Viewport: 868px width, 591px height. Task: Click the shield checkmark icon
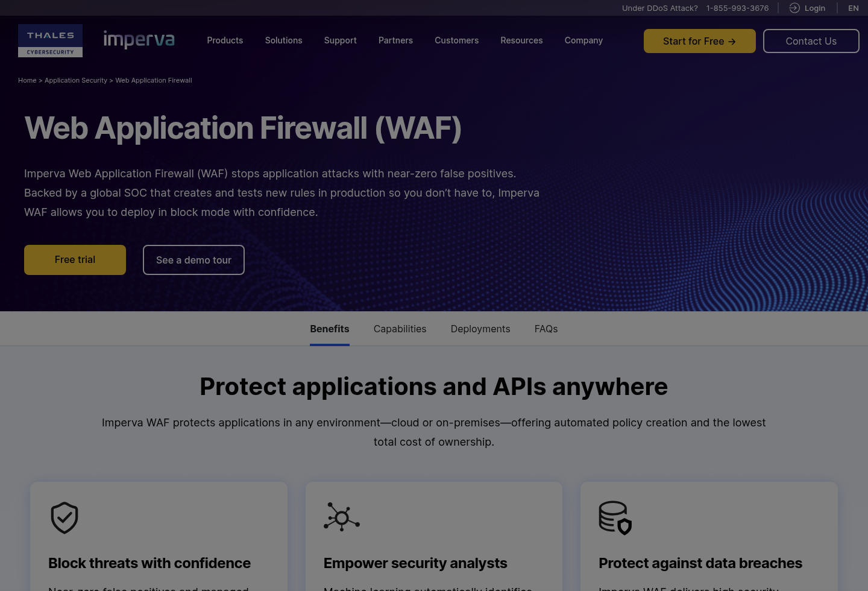coord(64,517)
